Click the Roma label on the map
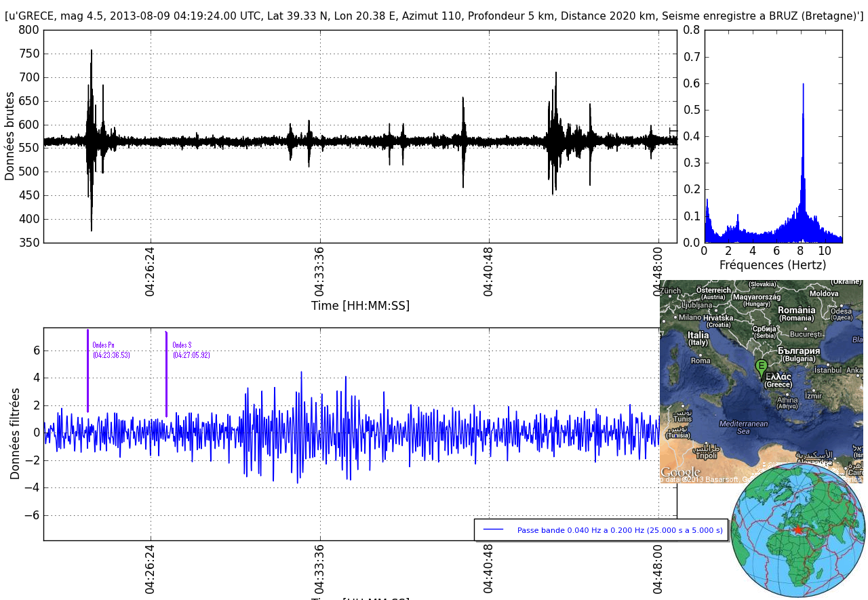The height and width of the screenshot is (600, 868). pyautogui.click(x=701, y=361)
